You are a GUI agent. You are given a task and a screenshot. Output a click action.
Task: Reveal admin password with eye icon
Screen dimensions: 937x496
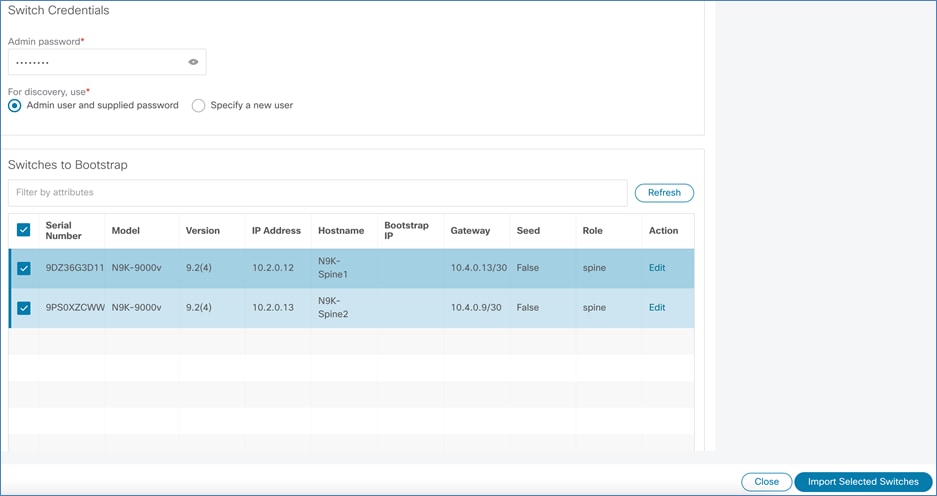pyautogui.click(x=193, y=62)
